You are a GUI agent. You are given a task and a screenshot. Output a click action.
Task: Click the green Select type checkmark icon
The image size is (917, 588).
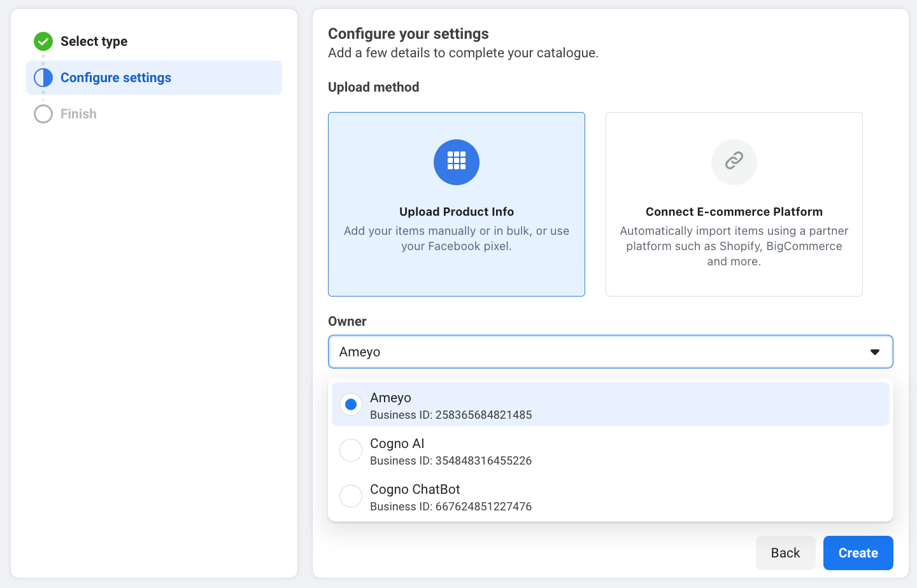[x=43, y=41]
